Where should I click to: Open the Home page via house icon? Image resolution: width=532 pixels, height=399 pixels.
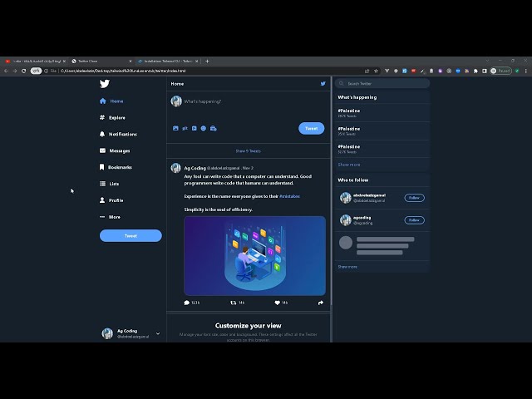click(103, 101)
